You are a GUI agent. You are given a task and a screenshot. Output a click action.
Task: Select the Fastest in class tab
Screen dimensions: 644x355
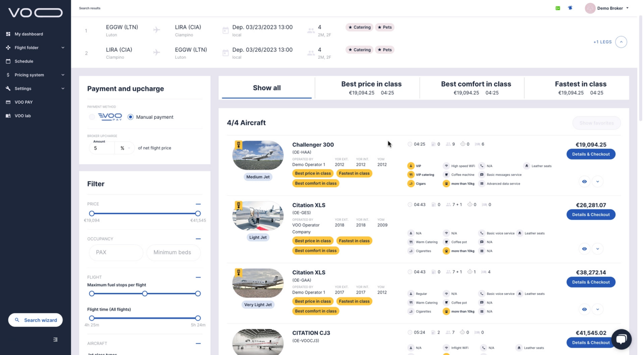(x=580, y=88)
